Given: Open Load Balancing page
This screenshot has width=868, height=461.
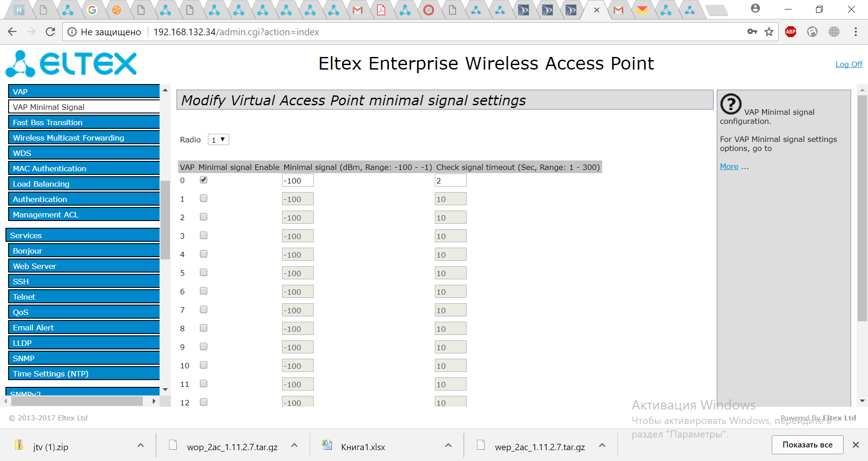Looking at the screenshot, I should coord(84,184).
